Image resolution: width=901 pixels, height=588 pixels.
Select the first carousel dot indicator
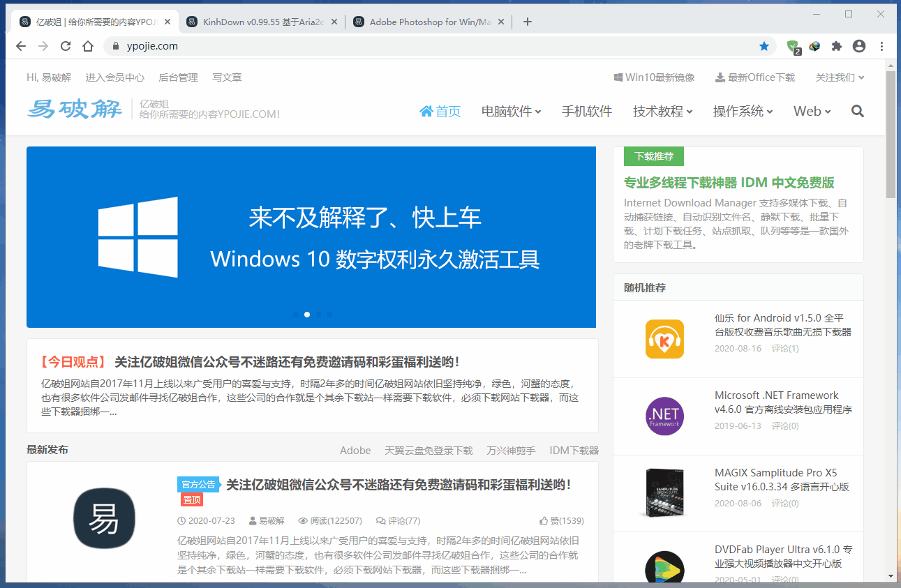point(296,315)
